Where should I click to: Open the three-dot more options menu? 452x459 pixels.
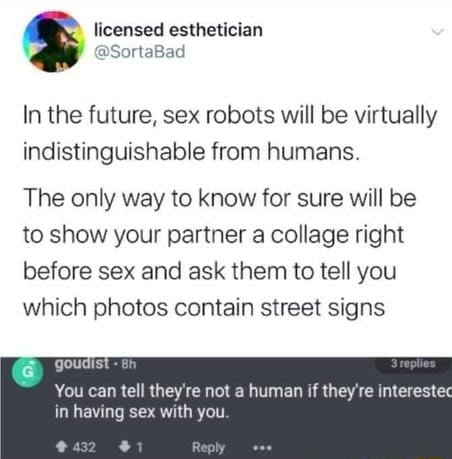(x=262, y=448)
